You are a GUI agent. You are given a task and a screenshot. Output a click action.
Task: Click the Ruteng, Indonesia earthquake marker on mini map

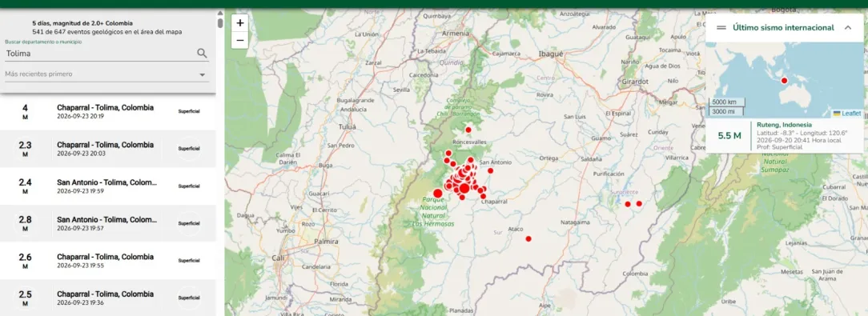click(x=785, y=81)
